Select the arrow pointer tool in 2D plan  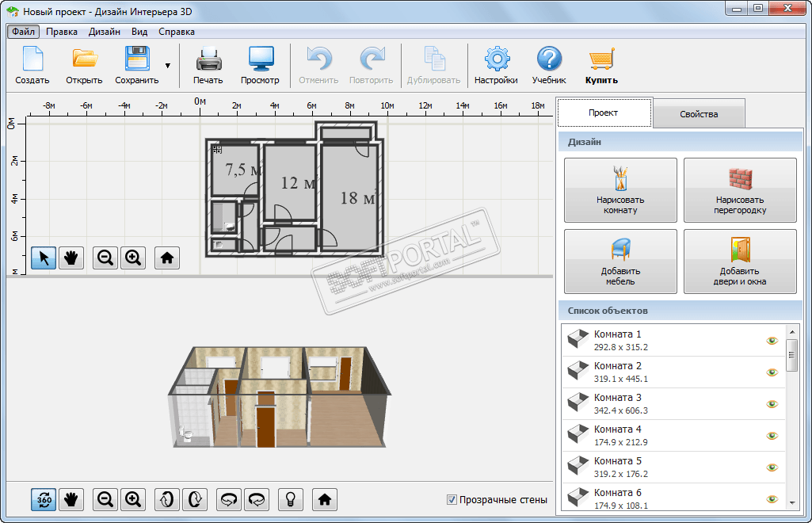[44, 258]
